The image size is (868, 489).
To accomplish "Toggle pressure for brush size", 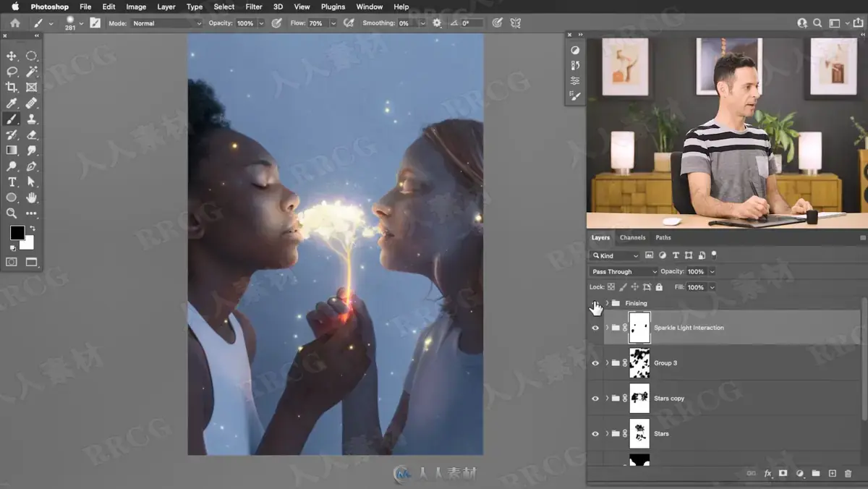I will click(x=497, y=23).
